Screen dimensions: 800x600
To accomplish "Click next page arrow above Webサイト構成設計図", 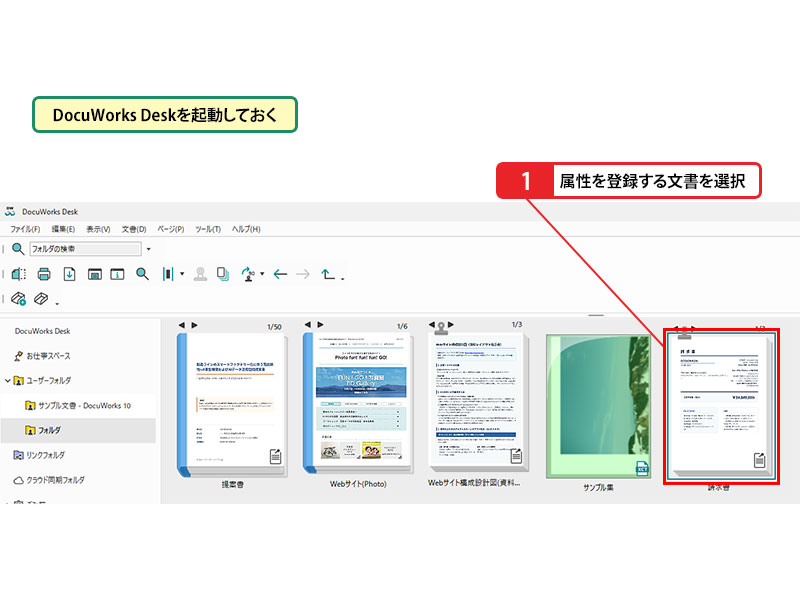I will pyautogui.click(x=451, y=324).
